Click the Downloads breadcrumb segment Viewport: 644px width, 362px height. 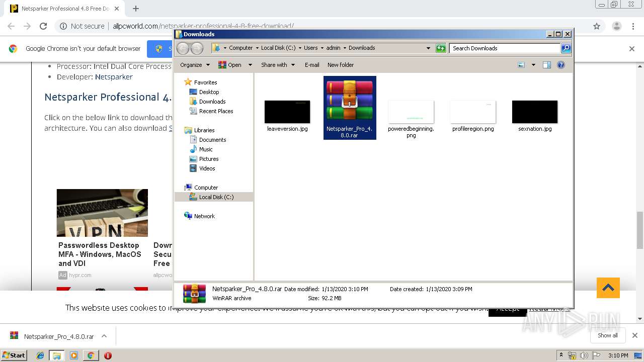click(362, 48)
